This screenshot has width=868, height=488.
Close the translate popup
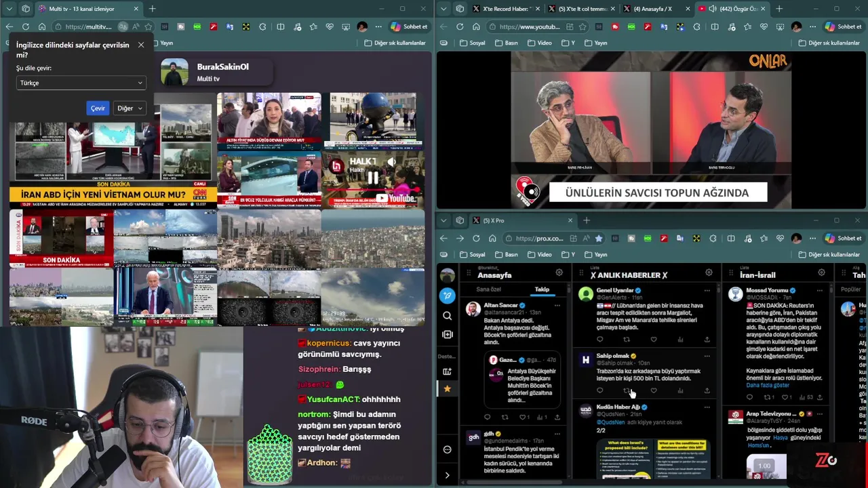point(141,45)
